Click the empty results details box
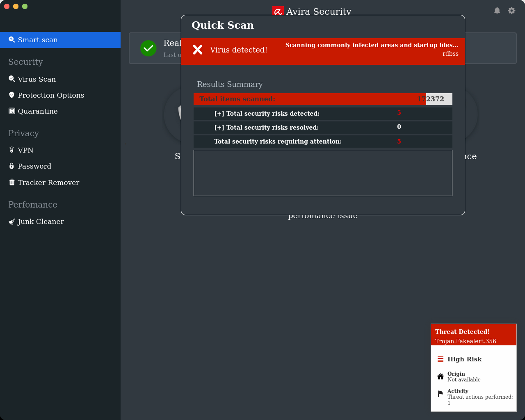The height and width of the screenshot is (420, 525). pyautogui.click(x=323, y=173)
